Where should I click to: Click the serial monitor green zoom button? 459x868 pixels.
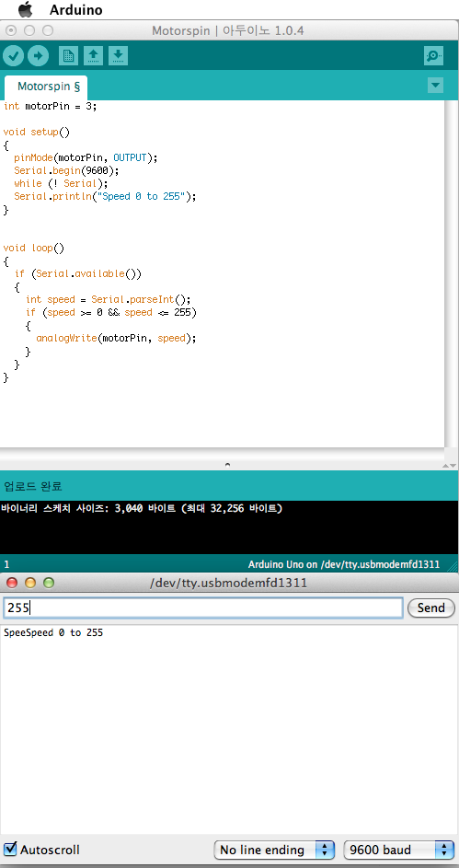(50, 583)
